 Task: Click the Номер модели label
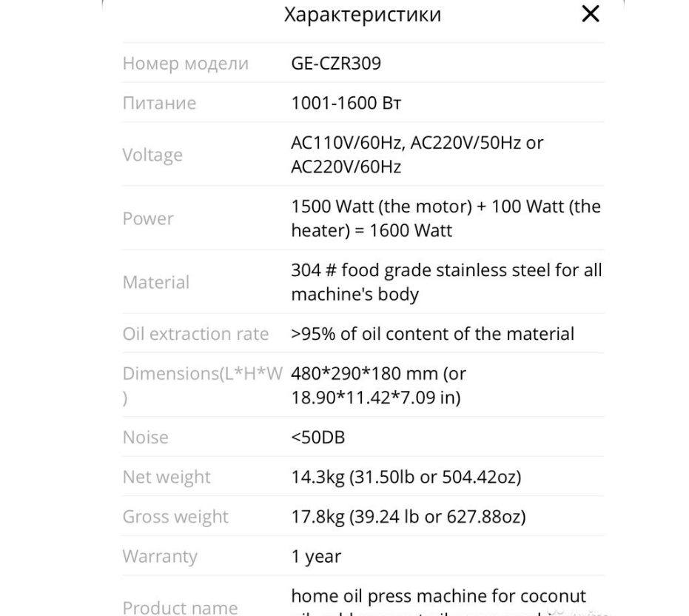coord(185,64)
